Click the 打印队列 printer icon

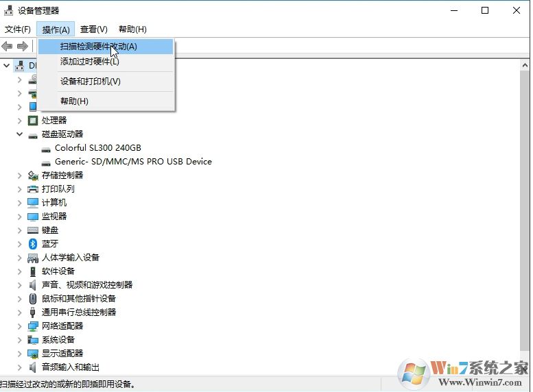tap(33, 189)
